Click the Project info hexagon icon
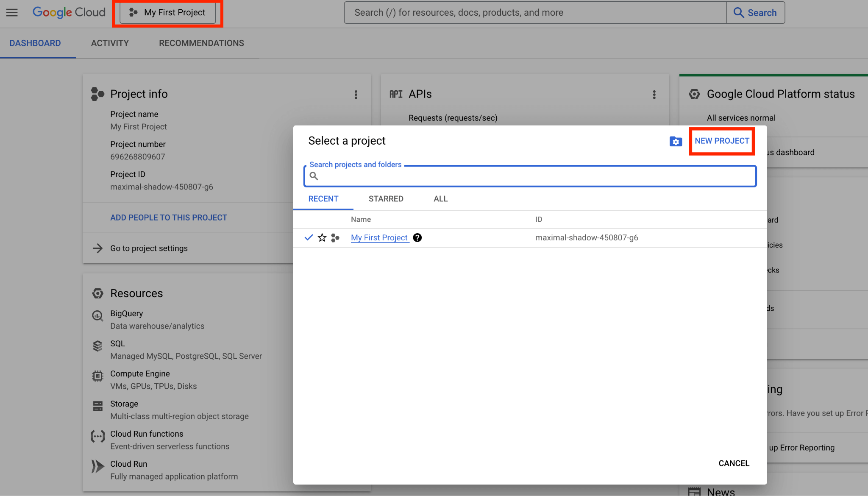Screen dimensions: 868x496 tap(97, 94)
